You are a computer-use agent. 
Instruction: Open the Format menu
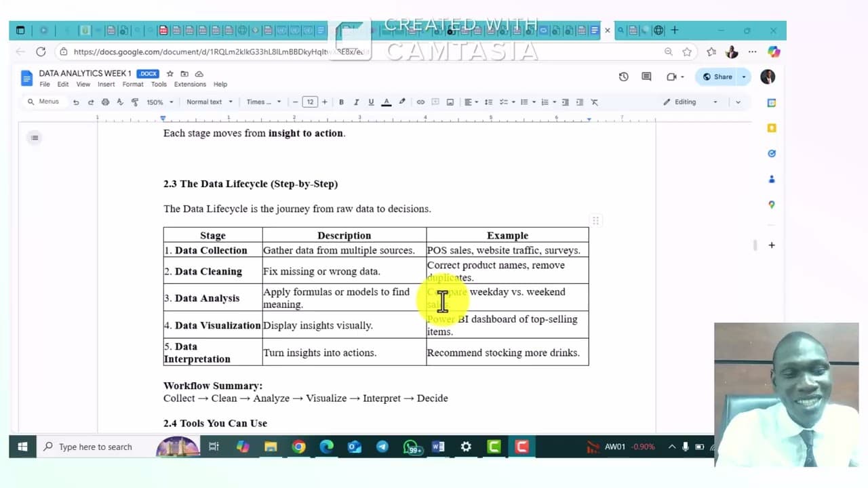133,85
